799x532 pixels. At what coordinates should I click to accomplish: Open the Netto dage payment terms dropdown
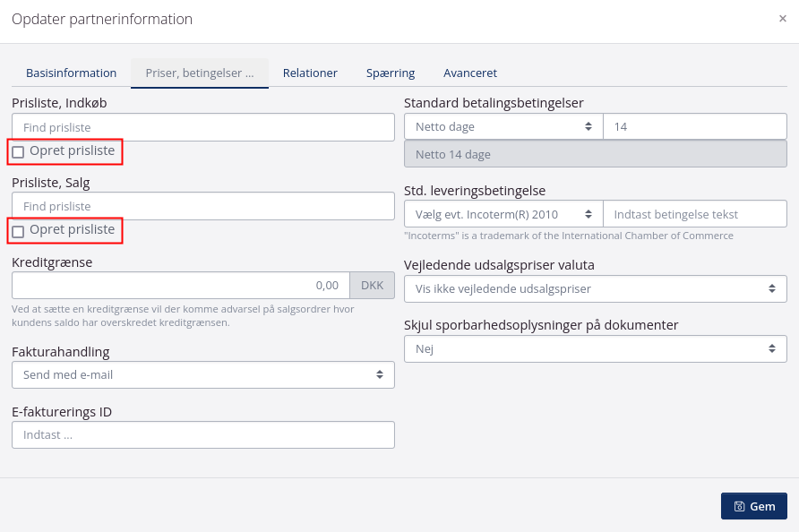point(503,125)
